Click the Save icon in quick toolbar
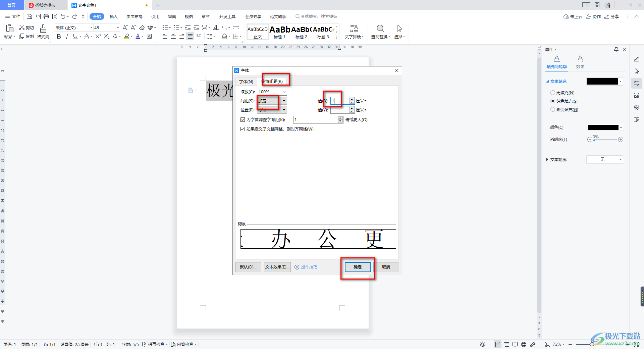 (29, 16)
